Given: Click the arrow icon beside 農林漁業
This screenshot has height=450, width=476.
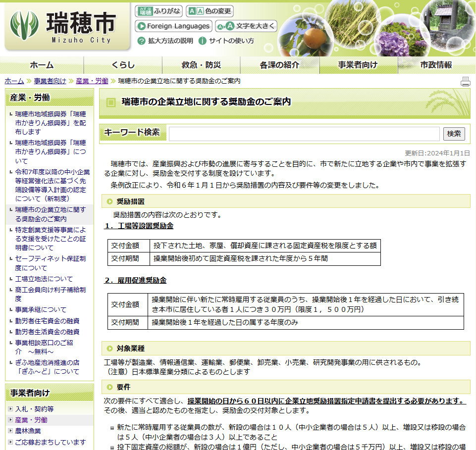Looking at the screenshot, I should [x=10, y=431].
